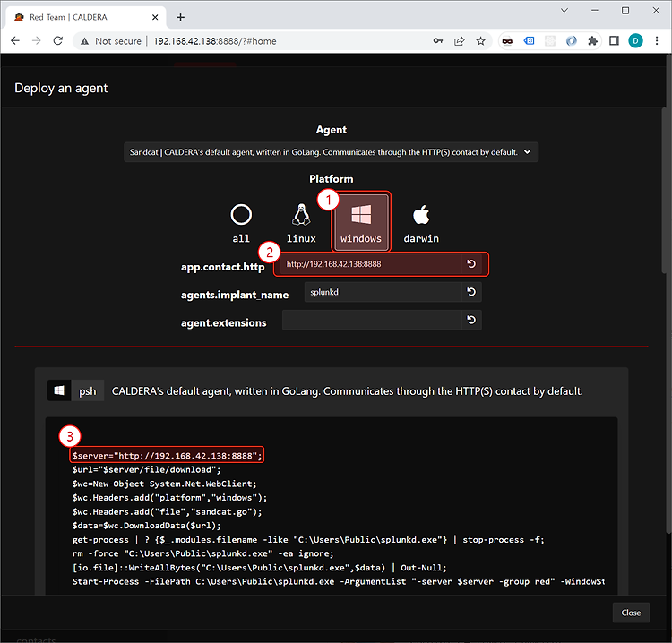The height and width of the screenshot is (643, 672).
Task: Click the agent.extensions input field
Action: click(372, 320)
